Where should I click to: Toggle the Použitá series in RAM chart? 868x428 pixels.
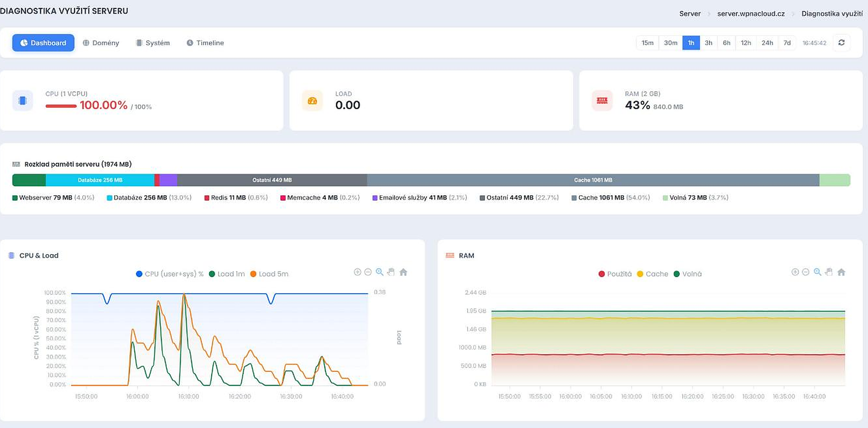(615, 274)
